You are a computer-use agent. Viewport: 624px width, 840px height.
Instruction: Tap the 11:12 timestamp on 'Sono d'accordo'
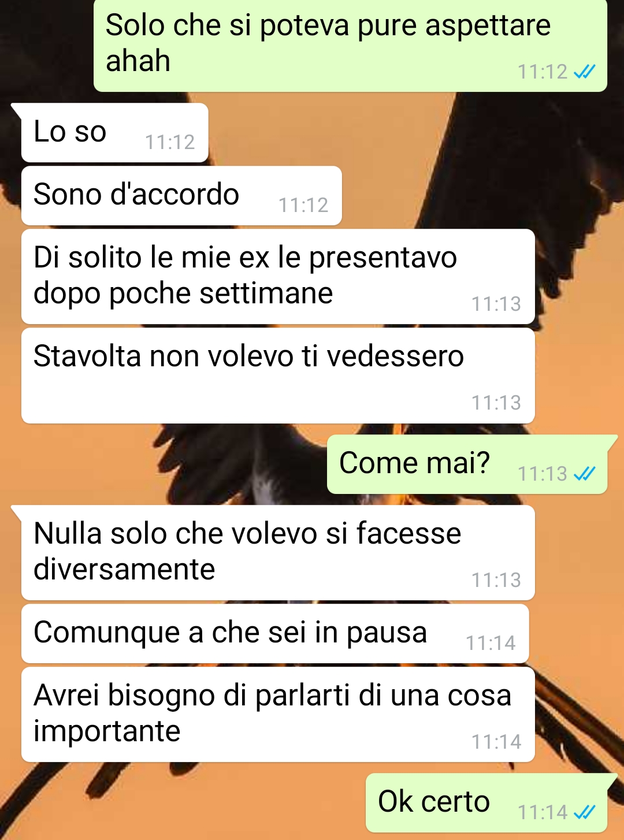(x=303, y=205)
